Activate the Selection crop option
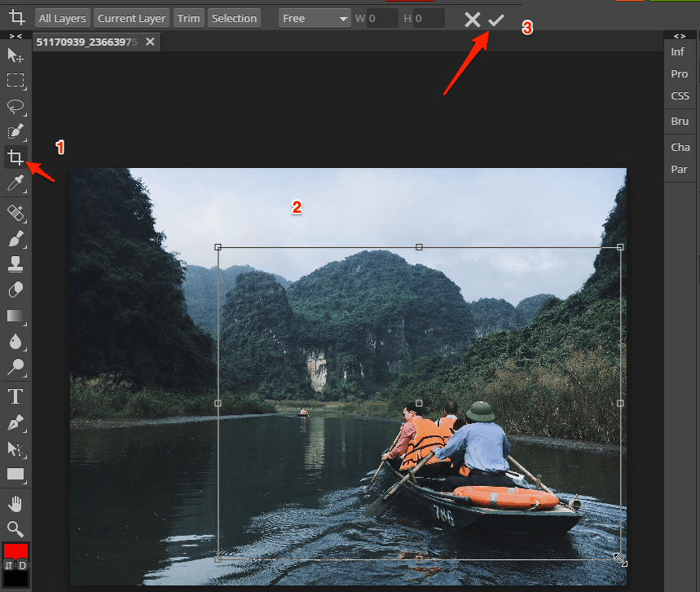700x592 pixels. [x=234, y=17]
